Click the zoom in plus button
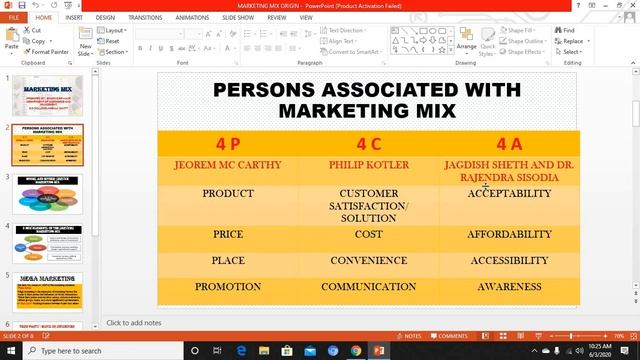 click(605, 336)
